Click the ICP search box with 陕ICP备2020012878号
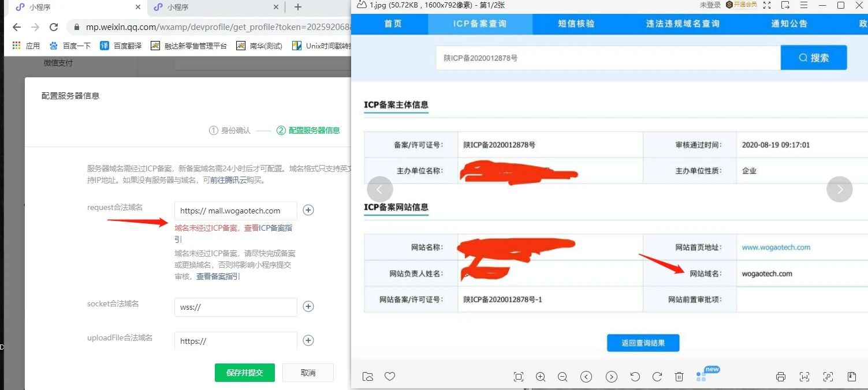Screen dimensions: 868x390 608,58
